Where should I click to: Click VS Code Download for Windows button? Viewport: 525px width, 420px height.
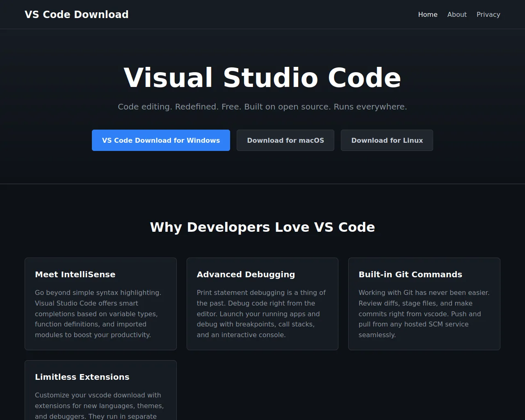pyautogui.click(x=161, y=140)
